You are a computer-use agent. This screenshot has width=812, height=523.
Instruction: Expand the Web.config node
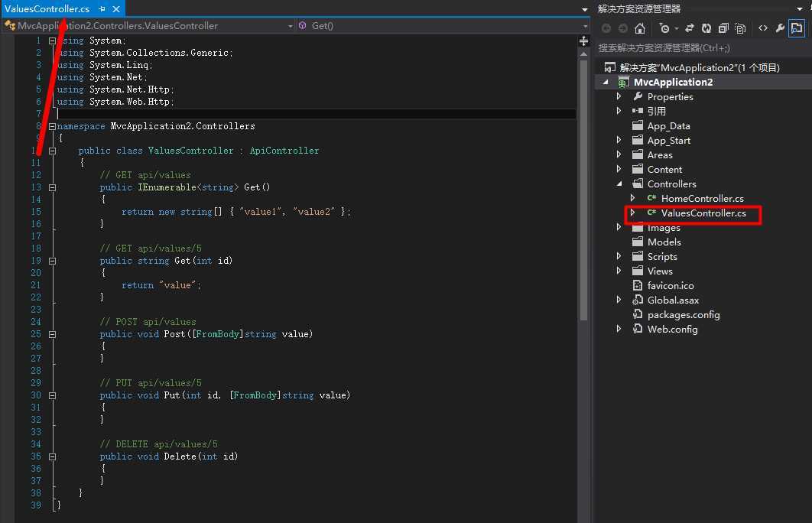619,328
